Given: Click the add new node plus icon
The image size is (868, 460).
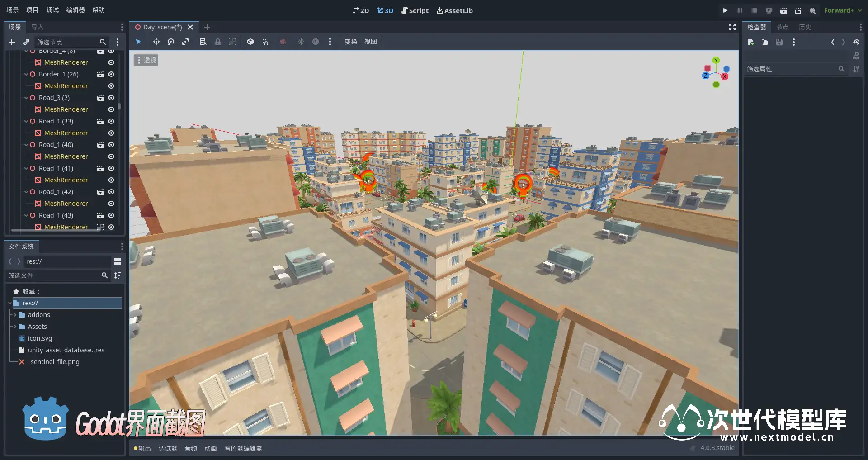Looking at the screenshot, I should (12, 42).
